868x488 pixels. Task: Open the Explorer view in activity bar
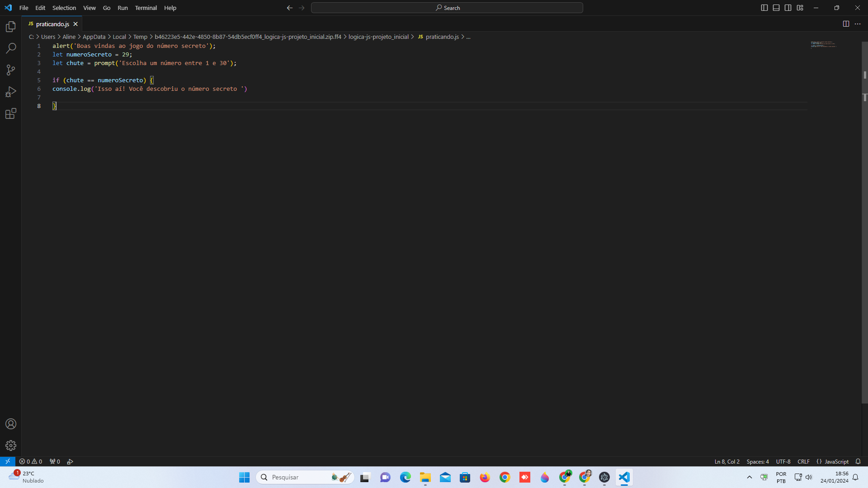(x=11, y=27)
